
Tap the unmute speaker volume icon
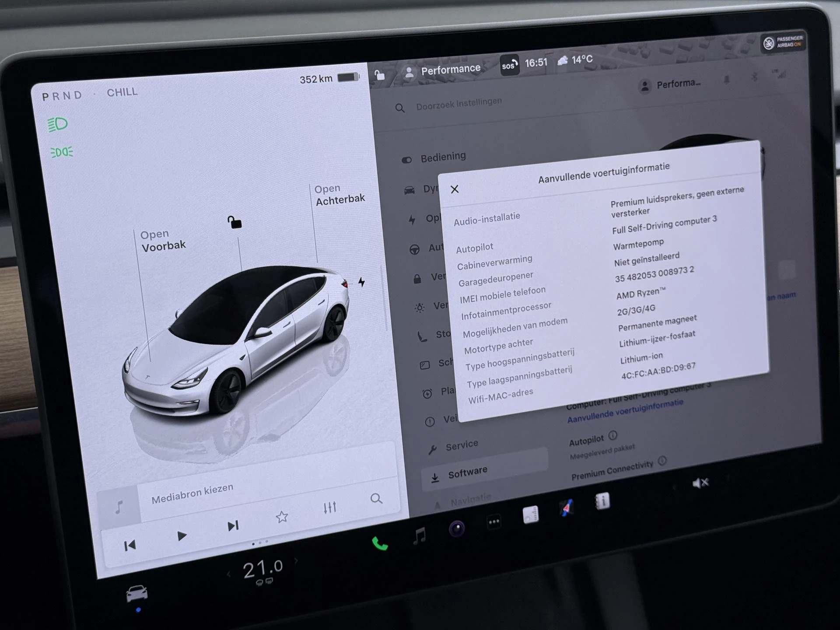click(700, 483)
